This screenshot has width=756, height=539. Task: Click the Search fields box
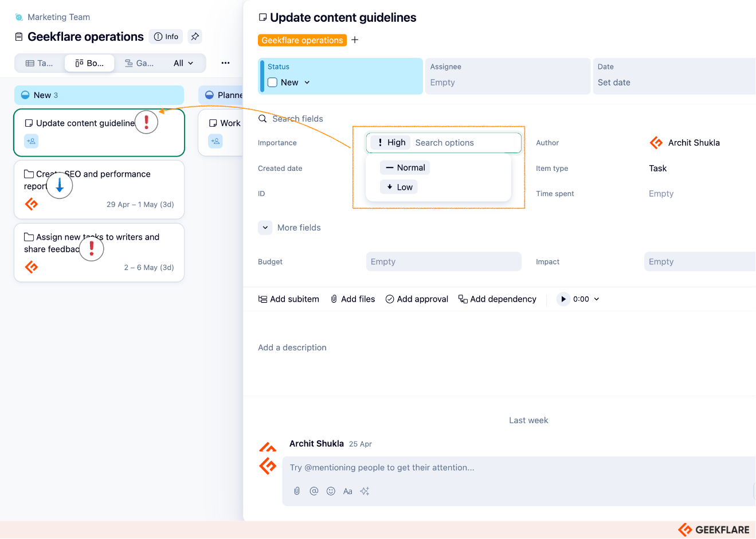click(297, 119)
